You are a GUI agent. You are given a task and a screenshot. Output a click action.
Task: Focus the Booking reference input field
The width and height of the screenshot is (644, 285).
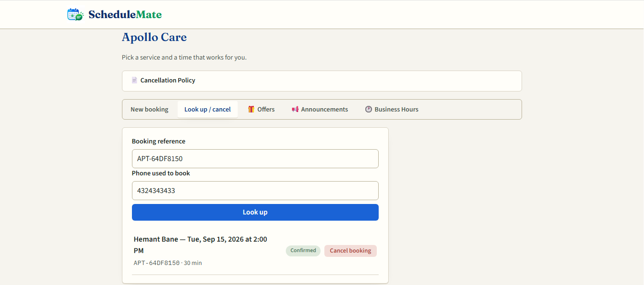pos(255,159)
